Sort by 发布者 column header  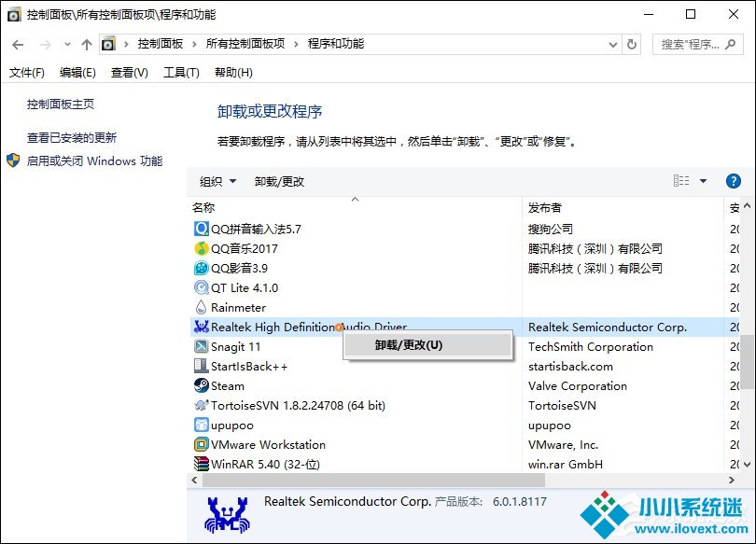[623, 208]
